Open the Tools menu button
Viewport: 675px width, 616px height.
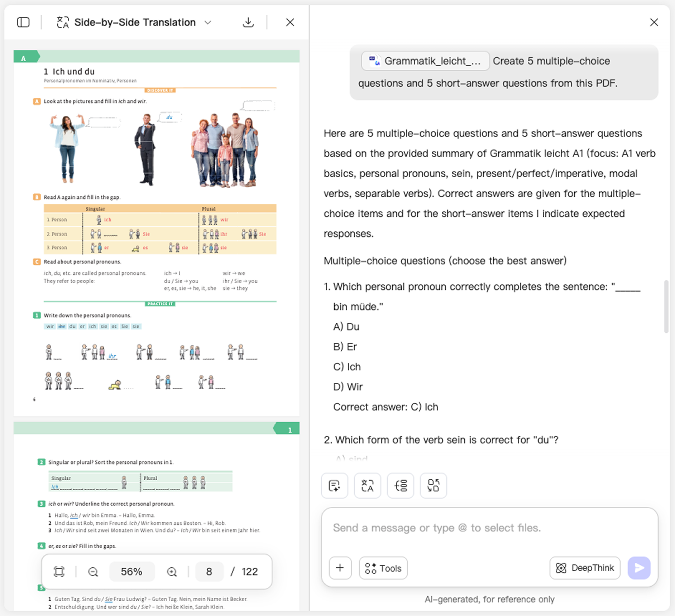tap(383, 568)
